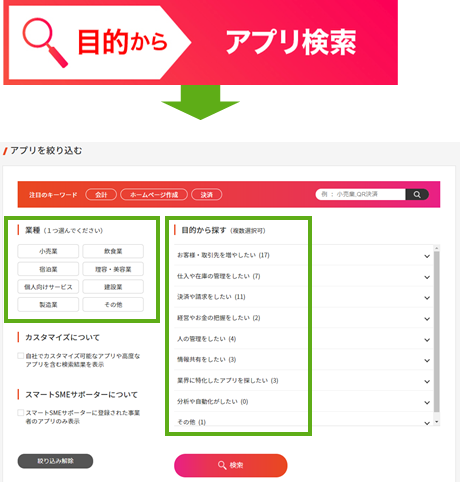Screen dimensions: 460x482
Task: Click the 会計 keyword tag
Action: [101, 195]
